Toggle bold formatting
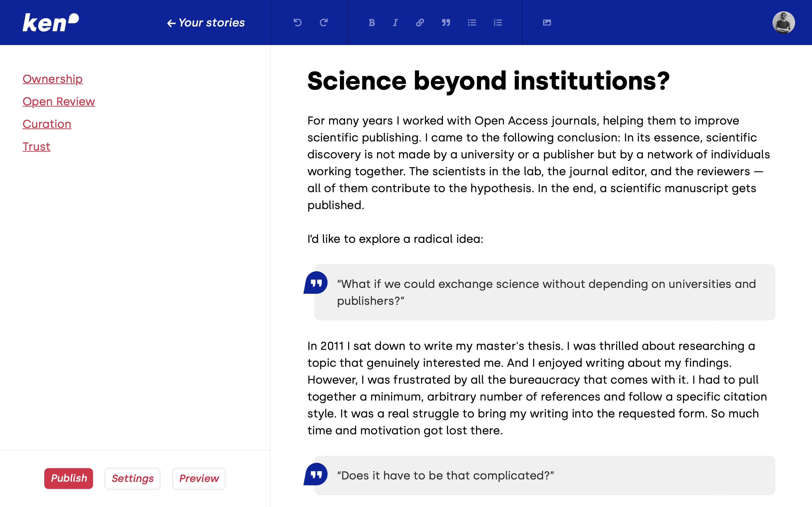The image size is (812, 507). pos(371,23)
